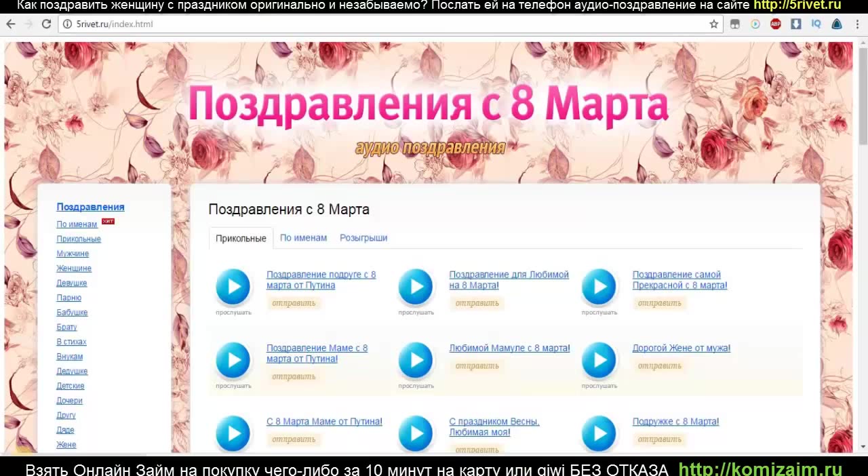The image size is (868, 476).
Task: Play the greeting Подружке с 8 Марта
Action: click(599, 433)
